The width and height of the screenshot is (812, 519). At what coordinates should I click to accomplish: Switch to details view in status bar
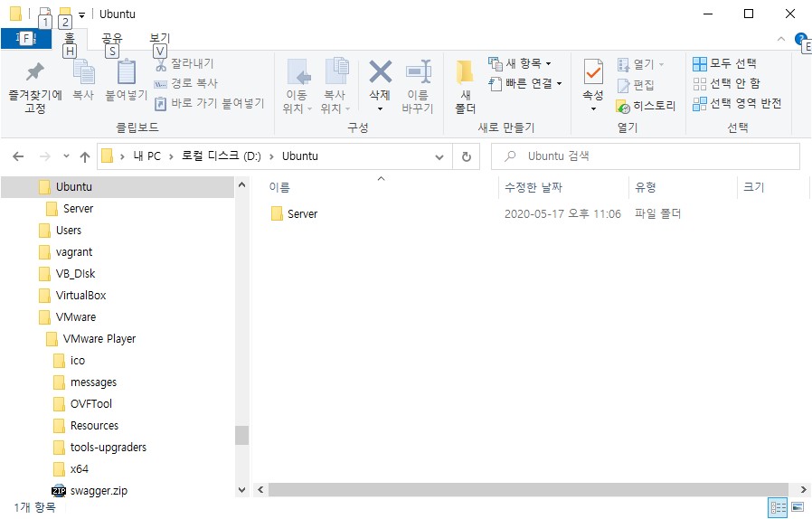tap(778, 507)
